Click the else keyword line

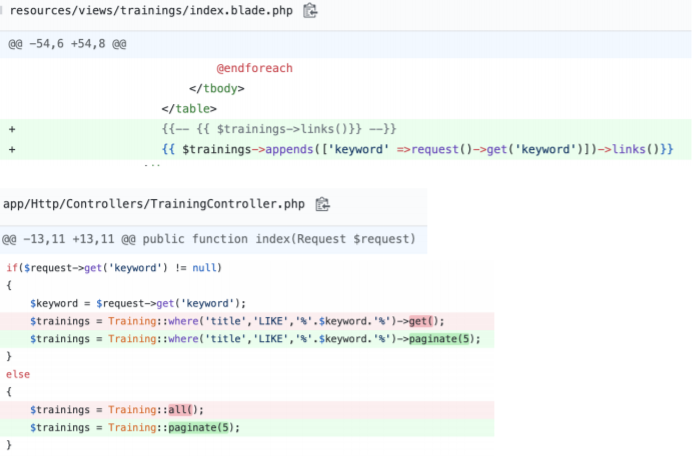[x=18, y=374]
